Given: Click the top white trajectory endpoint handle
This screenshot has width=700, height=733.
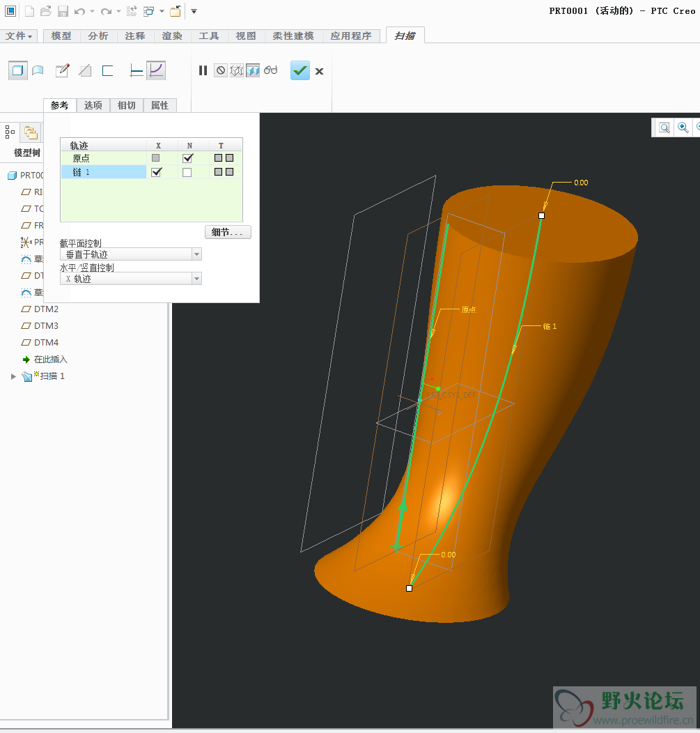Looking at the screenshot, I should (542, 215).
